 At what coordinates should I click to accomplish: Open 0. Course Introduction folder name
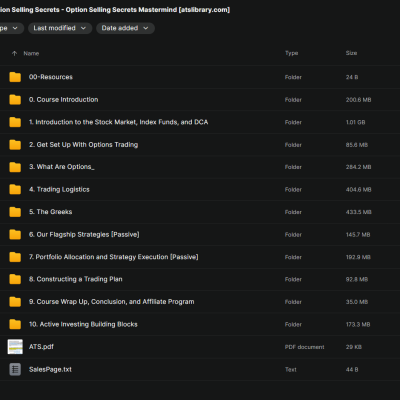63,100
